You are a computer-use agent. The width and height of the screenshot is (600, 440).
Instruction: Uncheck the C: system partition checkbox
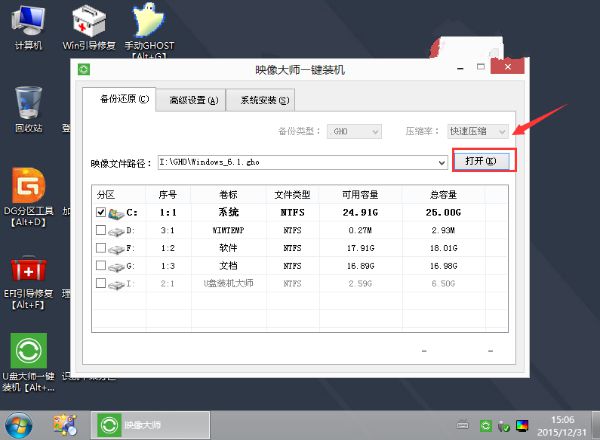(100, 212)
